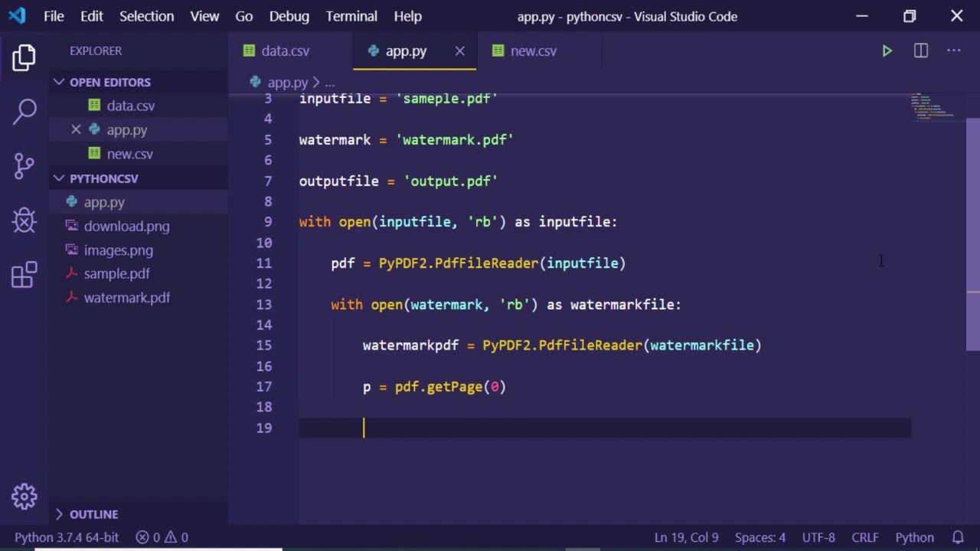Switch to the data.csv tab
Image resolution: width=980 pixels, height=551 pixels.
coord(285,51)
